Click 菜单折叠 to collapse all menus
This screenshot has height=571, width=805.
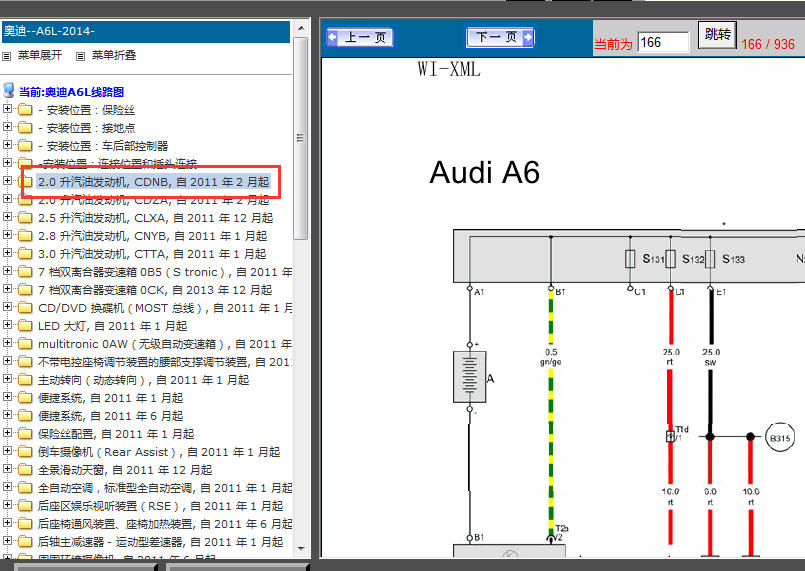click(113, 55)
